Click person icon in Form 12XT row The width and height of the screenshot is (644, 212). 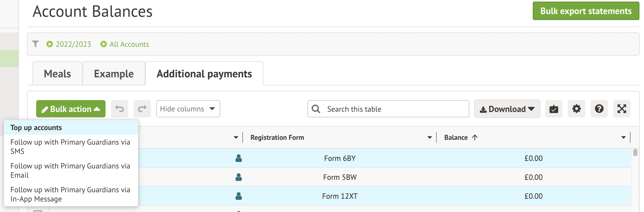pyautogui.click(x=239, y=196)
